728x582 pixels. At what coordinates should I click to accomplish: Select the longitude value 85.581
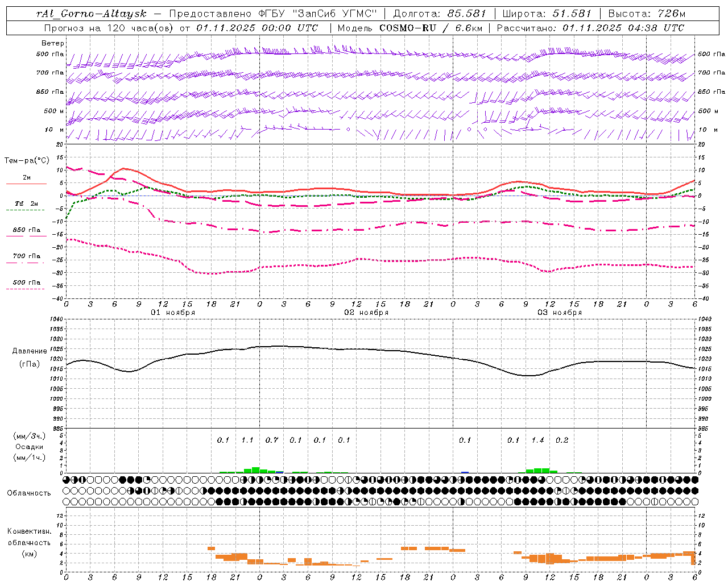466,14
